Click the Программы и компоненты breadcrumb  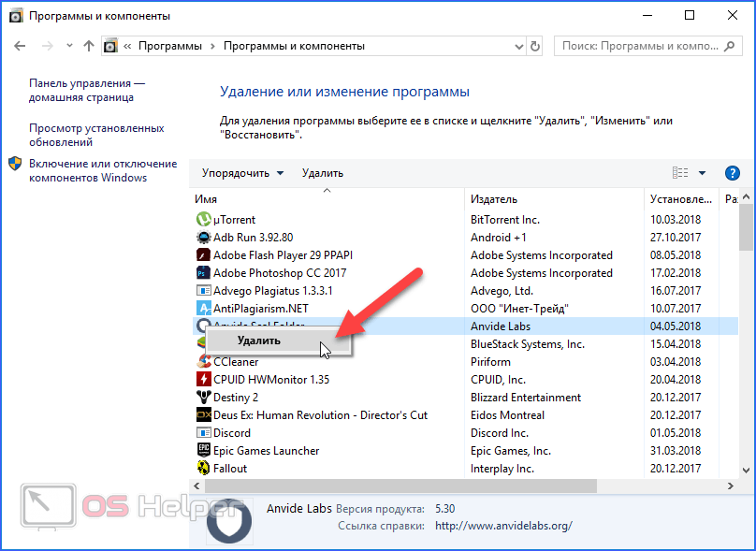pos(294,46)
